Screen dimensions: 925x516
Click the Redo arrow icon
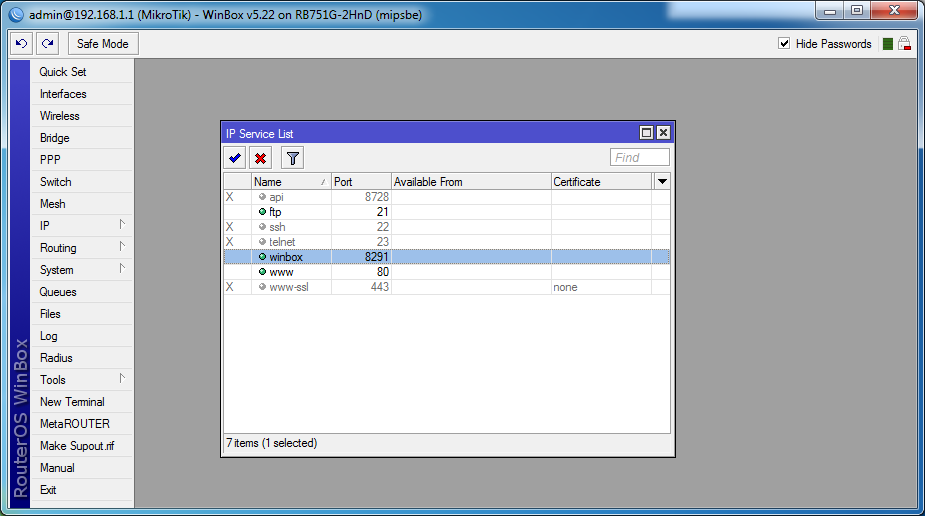pos(48,44)
